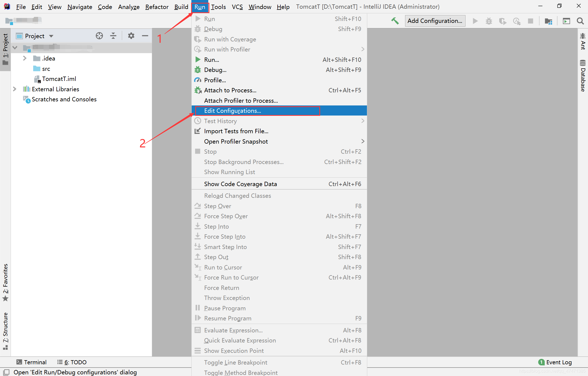Open the Database tool window
This screenshot has width=588, height=376.
[x=583, y=75]
